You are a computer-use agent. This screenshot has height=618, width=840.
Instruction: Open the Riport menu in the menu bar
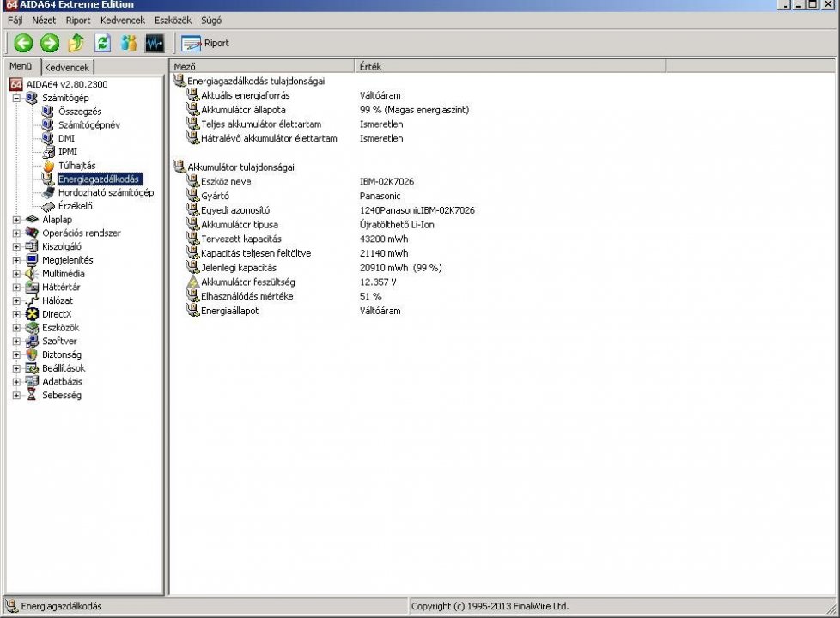click(x=78, y=21)
